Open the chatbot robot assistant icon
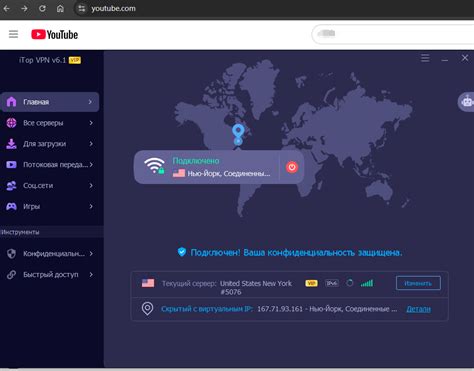The height and width of the screenshot is (371, 474). 467,101
